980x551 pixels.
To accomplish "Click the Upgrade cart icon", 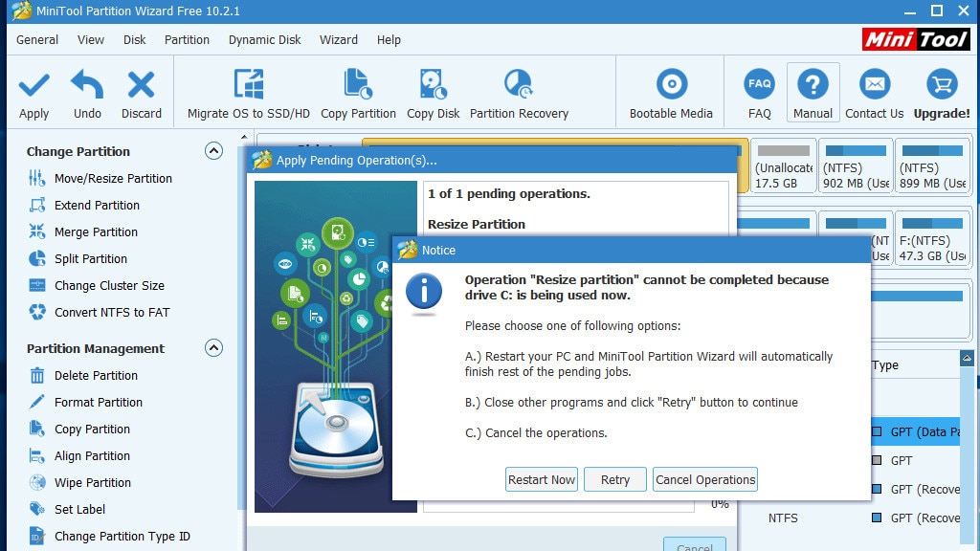I will click(x=942, y=84).
